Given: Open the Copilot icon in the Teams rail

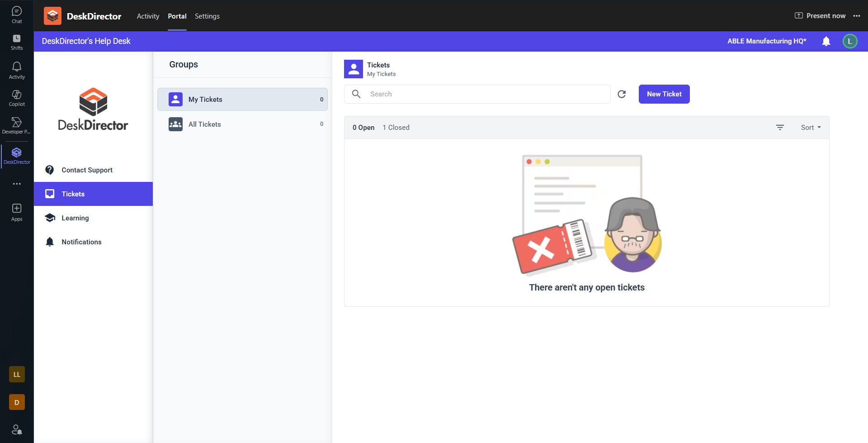Looking at the screenshot, I should (x=17, y=98).
